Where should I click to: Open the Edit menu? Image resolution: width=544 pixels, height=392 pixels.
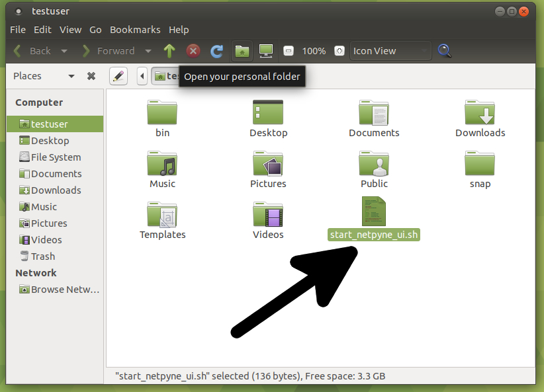coord(42,30)
